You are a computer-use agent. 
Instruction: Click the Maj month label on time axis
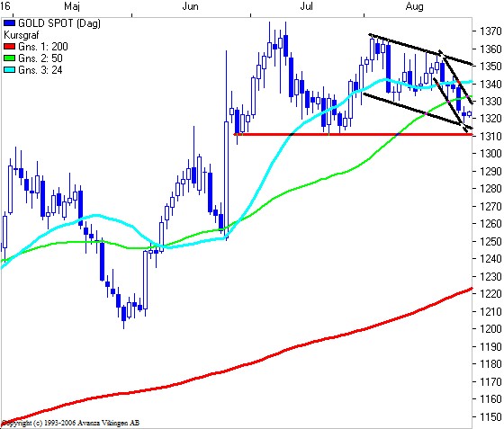tap(72, 6)
